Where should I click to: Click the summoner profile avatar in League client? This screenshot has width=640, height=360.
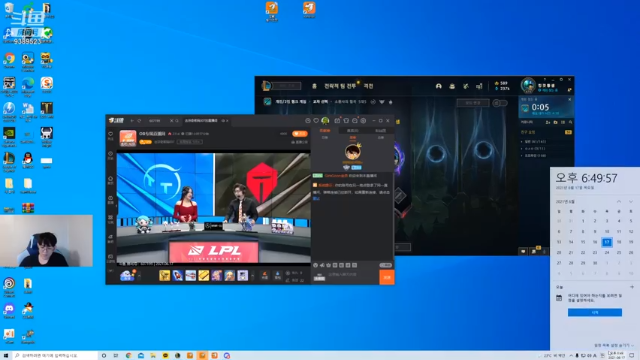pyautogui.click(x=528, y=86)
